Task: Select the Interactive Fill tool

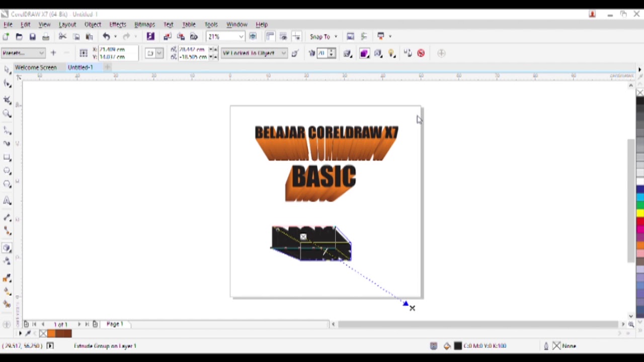Action: coord(7,292)
